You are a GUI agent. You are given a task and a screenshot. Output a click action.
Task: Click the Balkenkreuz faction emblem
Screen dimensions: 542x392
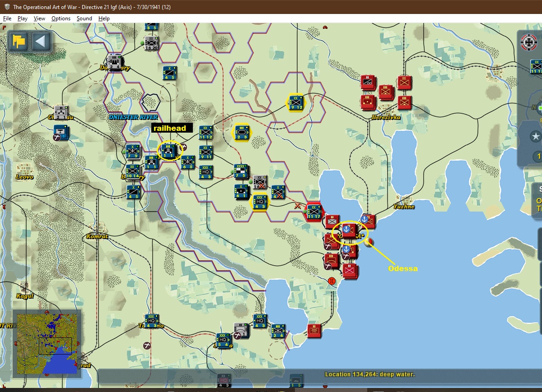point(529,42)
